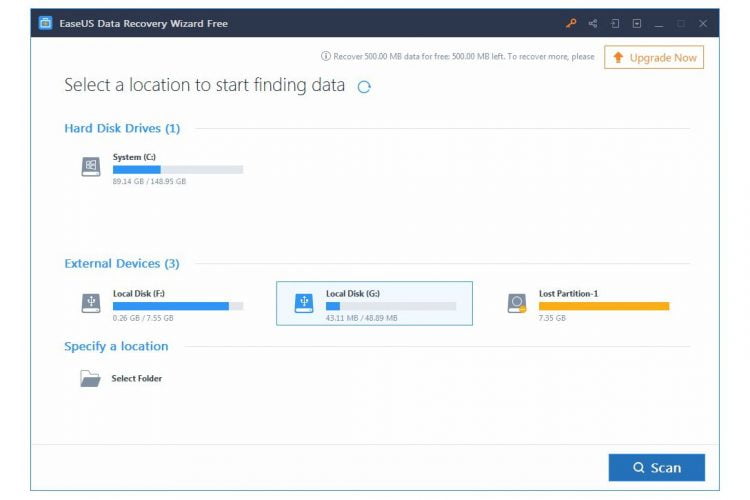The height and width of the screenshot is (500, 750).
Task: Click the 0.26 GB / 7.55 GB text
Action: click(x=143, y=318)
